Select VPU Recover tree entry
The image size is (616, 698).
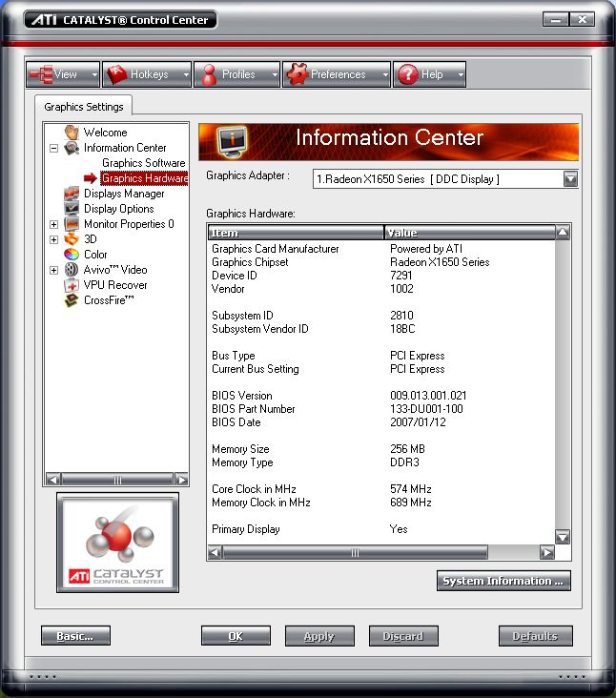pos(115,285)
